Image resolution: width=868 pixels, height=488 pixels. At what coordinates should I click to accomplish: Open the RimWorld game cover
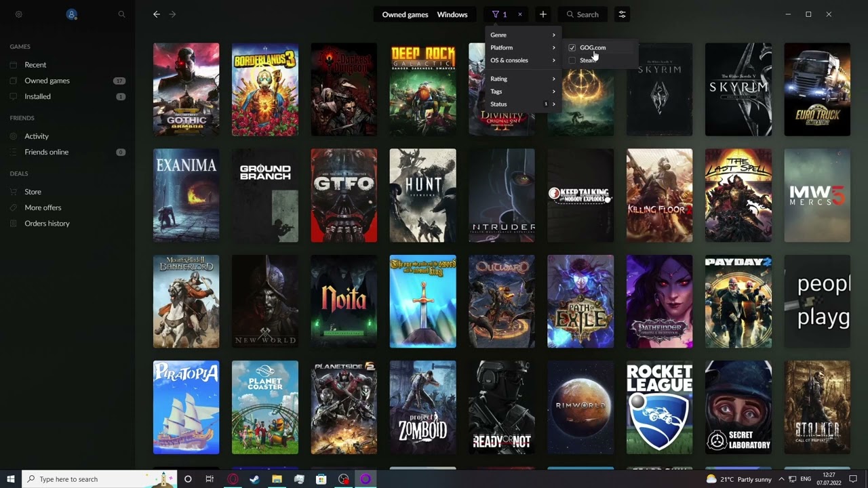point(580,407)
